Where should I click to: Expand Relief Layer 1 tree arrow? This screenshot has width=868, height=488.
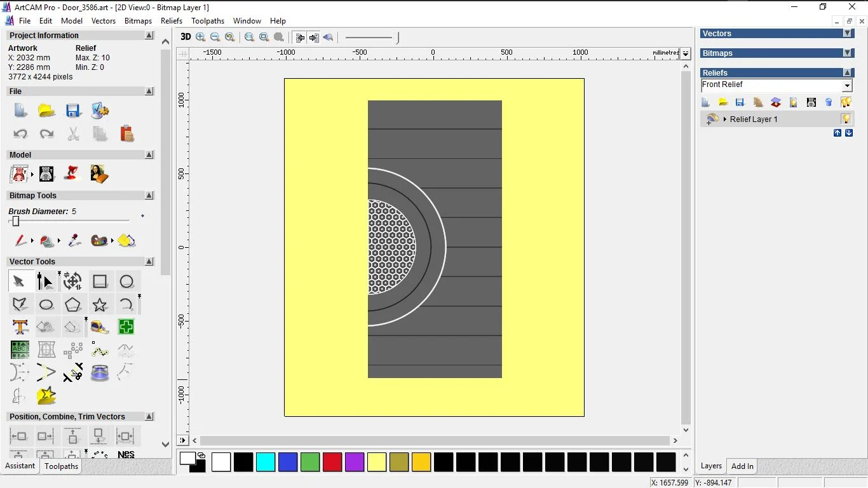pos(724,119)
